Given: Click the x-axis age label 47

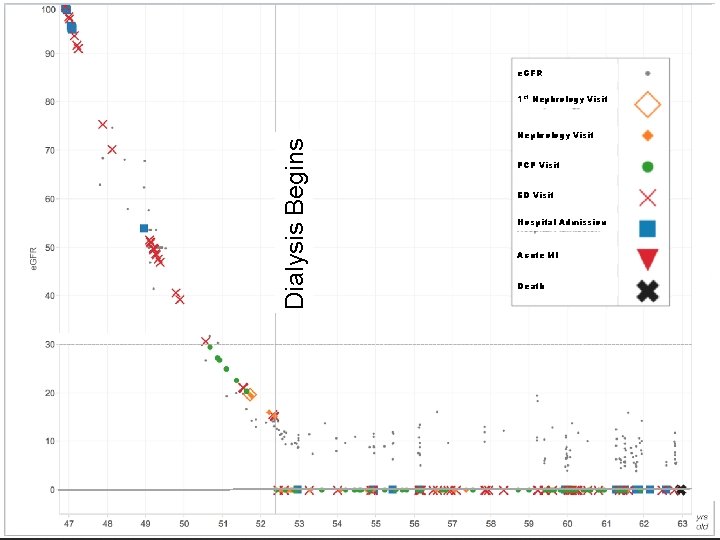Looking at the screenshot, I should pos(68,524).
